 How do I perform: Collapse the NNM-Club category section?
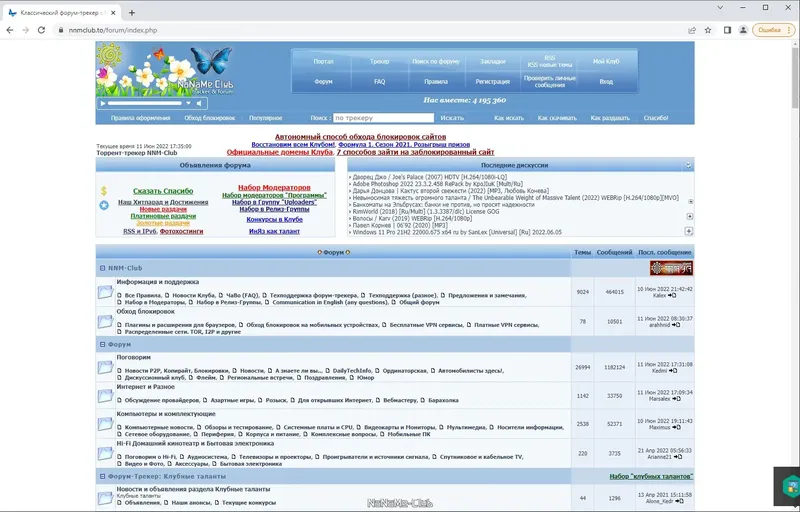click(x=103, y=268)
